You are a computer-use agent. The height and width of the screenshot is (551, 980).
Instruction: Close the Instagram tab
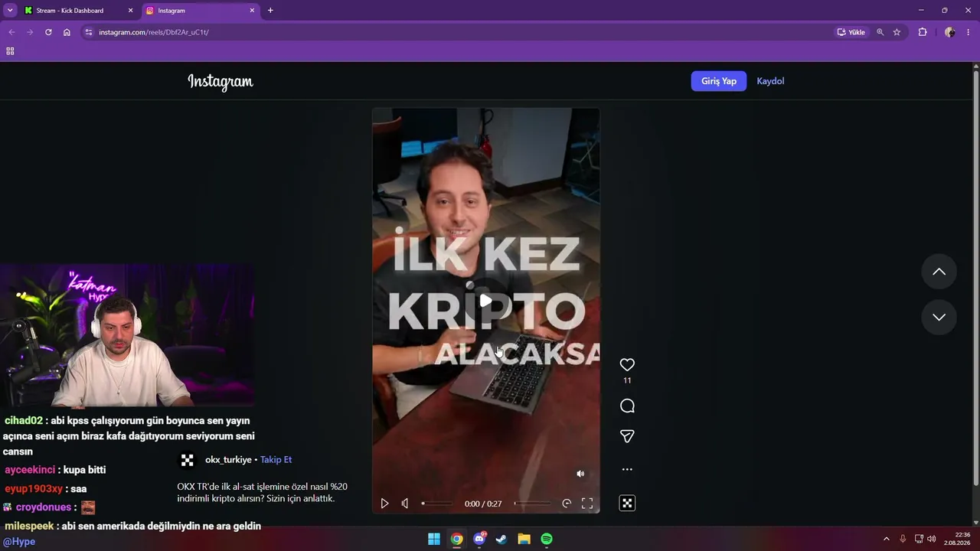(252, 11)
